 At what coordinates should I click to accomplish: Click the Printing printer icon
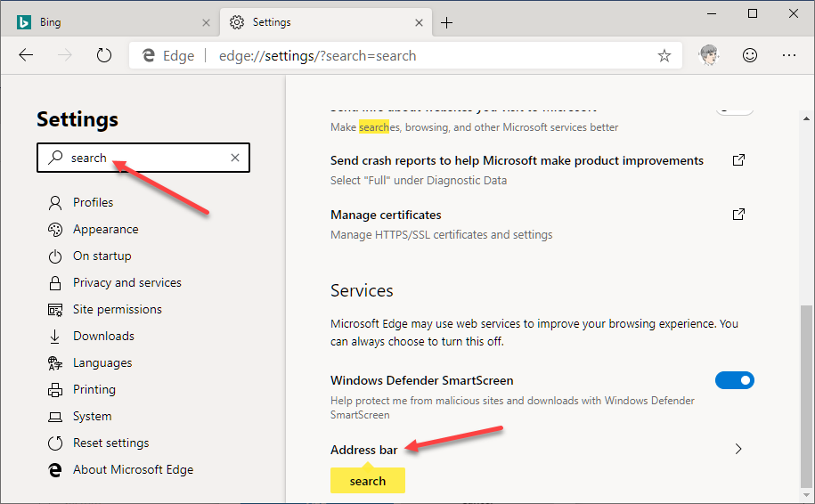point(55,390)
